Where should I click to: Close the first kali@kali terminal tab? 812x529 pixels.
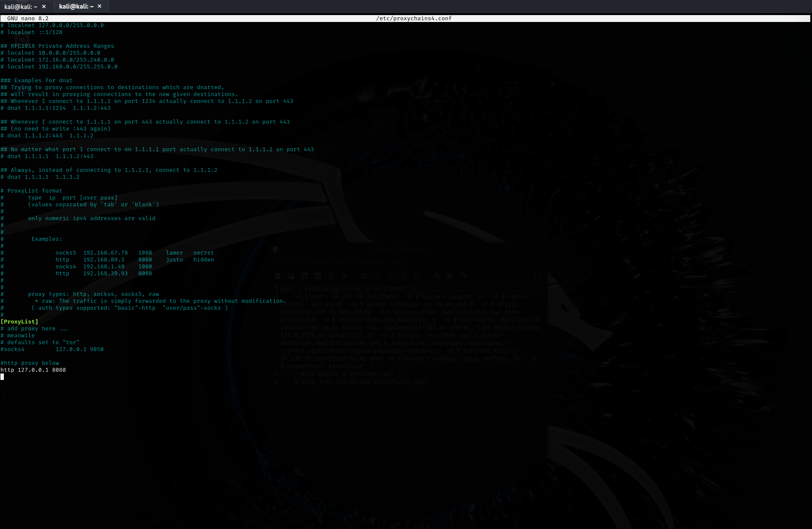(44, 6)
